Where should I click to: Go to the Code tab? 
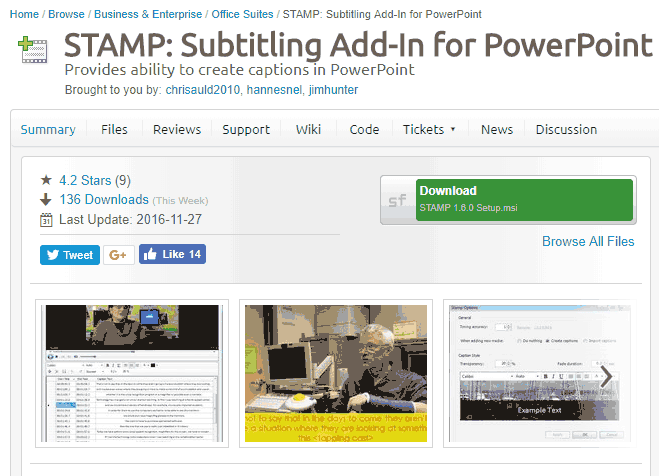pyautogui.click(x=364, y=129)
